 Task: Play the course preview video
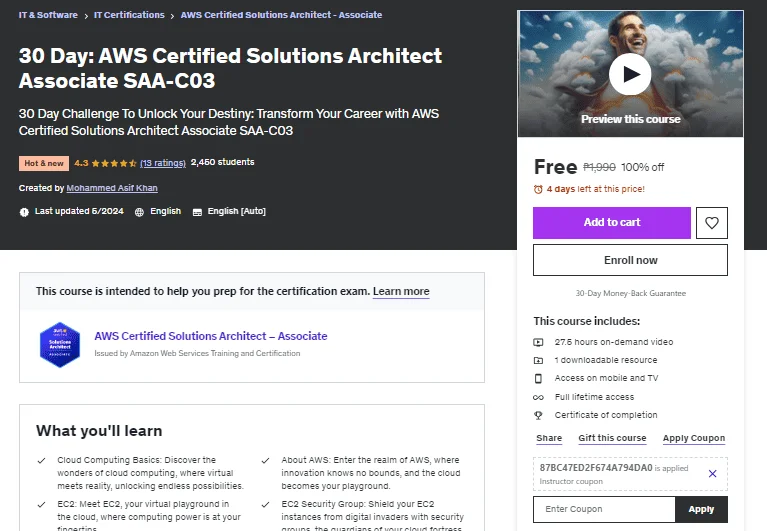click(630, 74)
